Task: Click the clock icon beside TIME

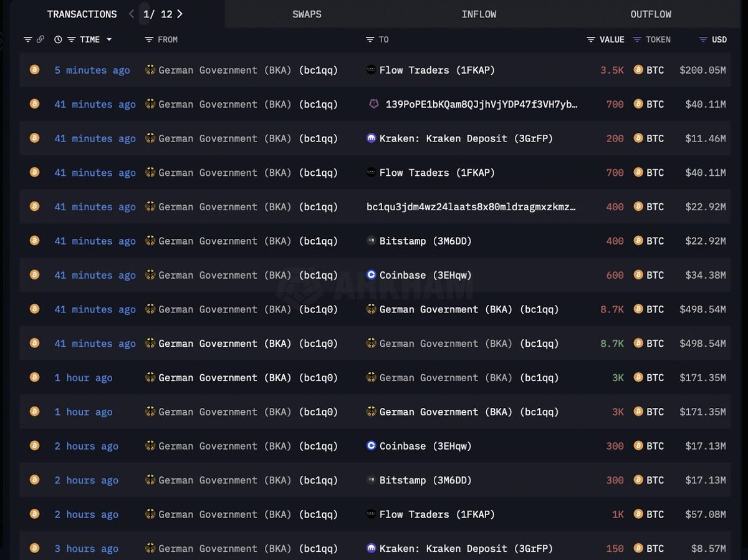Action: (58, 39)
